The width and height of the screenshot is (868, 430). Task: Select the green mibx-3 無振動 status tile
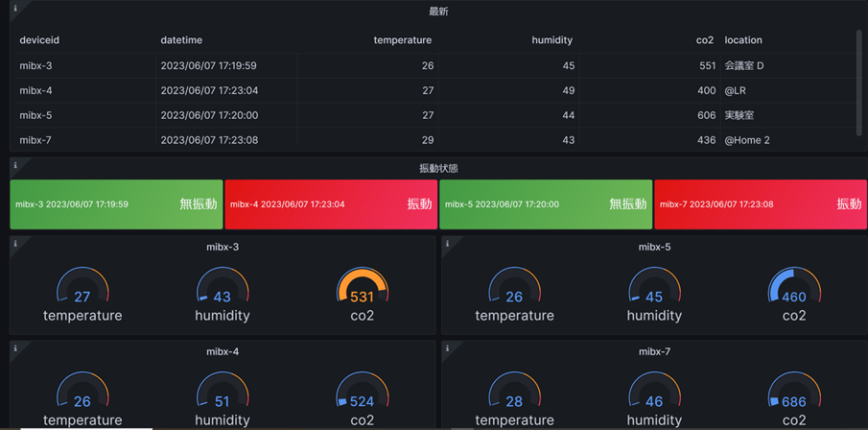click(116, 203)
